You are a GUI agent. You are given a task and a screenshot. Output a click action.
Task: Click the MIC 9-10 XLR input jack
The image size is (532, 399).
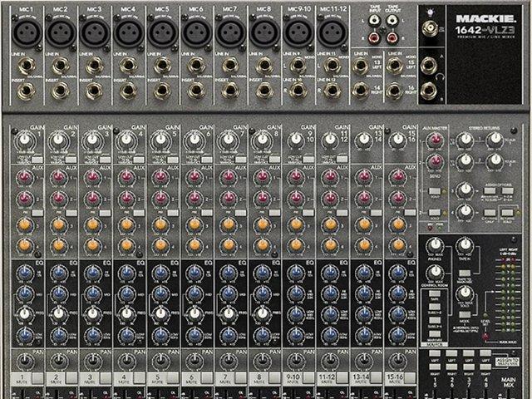point(298,32)
